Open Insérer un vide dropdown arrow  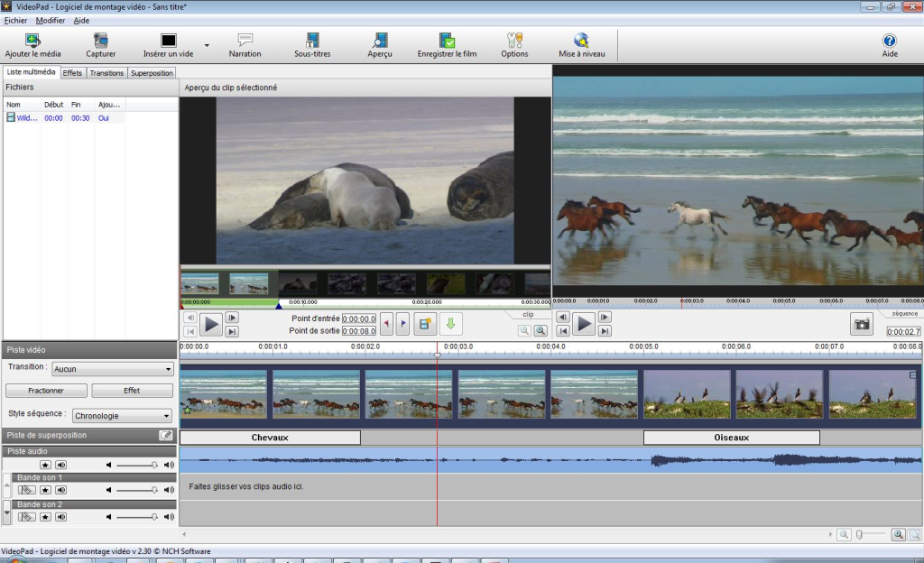pyautogui.click(x=207, y=45)
